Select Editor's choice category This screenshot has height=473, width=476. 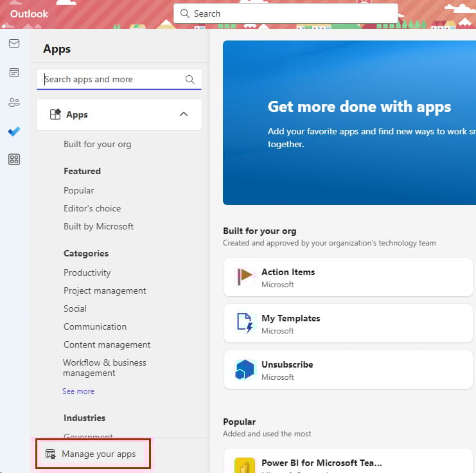pos(93,208)
